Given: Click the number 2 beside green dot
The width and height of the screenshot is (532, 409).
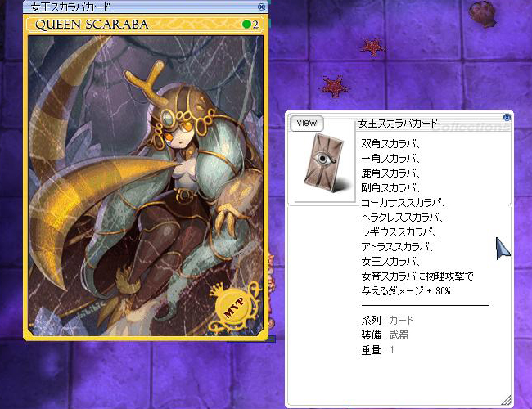Looking at the screenshot, I should point(255,25).
